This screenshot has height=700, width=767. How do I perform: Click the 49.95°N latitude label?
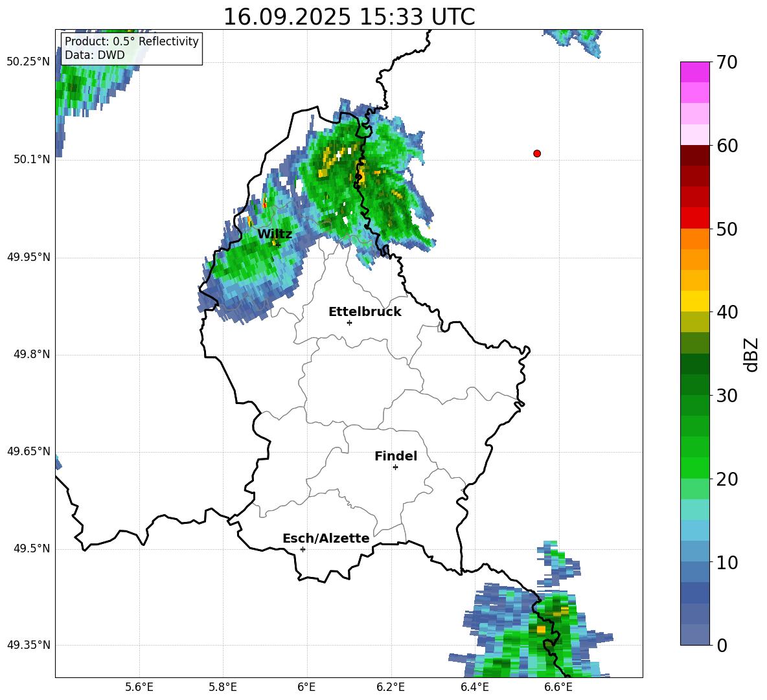coord(29,257)
